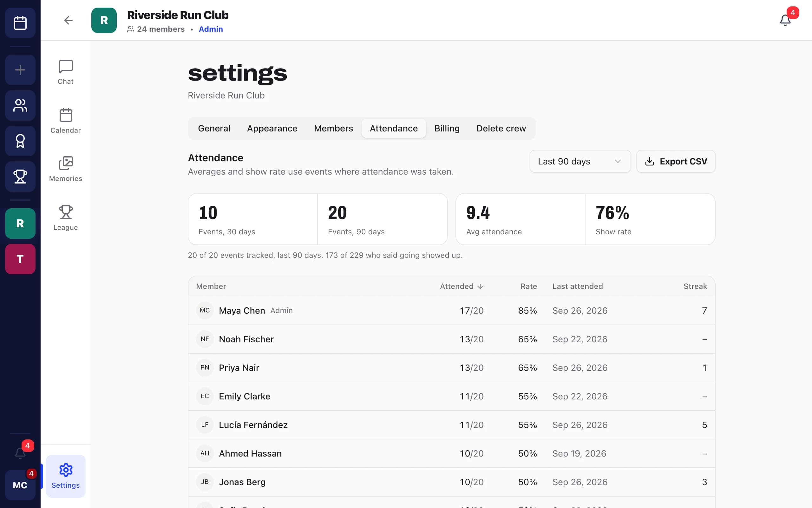
Task: Select the Noah Fischer name
Action: pos(246,339)
